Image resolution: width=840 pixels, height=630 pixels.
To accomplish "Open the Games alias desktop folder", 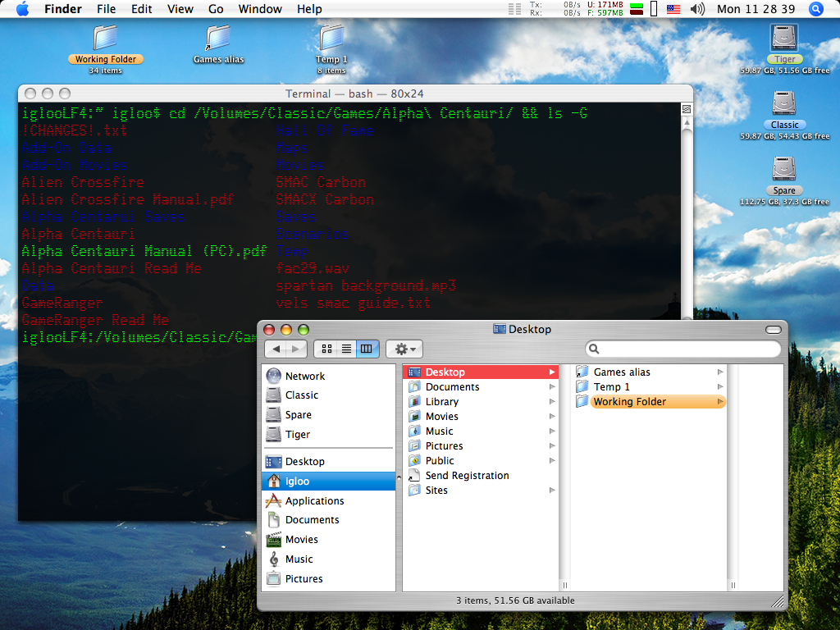I will click(x=218, y=39).
